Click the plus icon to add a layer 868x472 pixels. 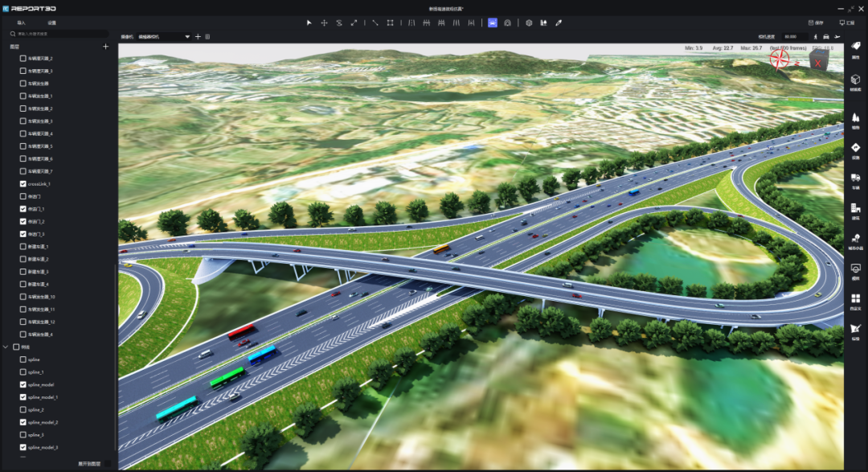[x=105, y=47]
